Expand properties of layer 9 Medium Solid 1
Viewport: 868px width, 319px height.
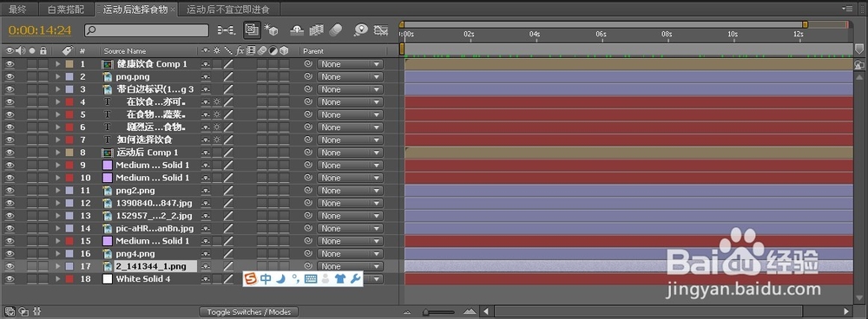click(x=57, y=165)
